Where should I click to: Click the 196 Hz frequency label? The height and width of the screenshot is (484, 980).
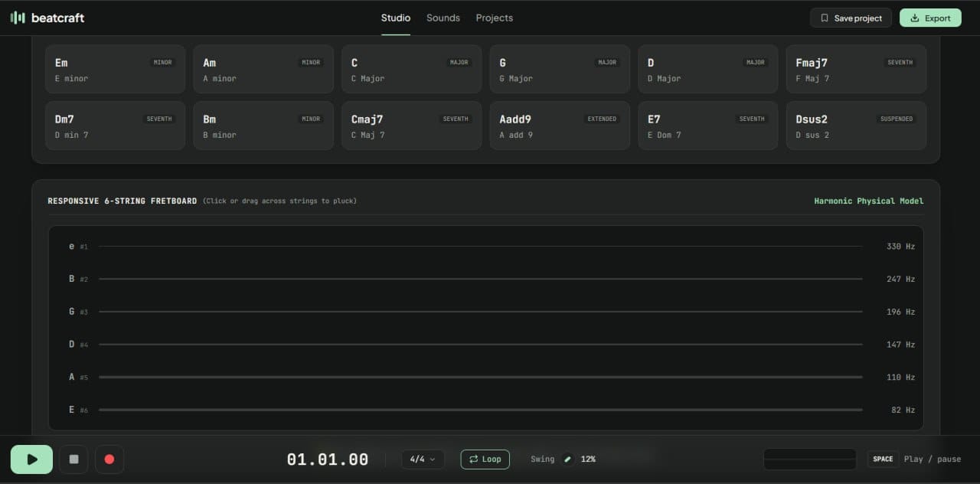900,312
